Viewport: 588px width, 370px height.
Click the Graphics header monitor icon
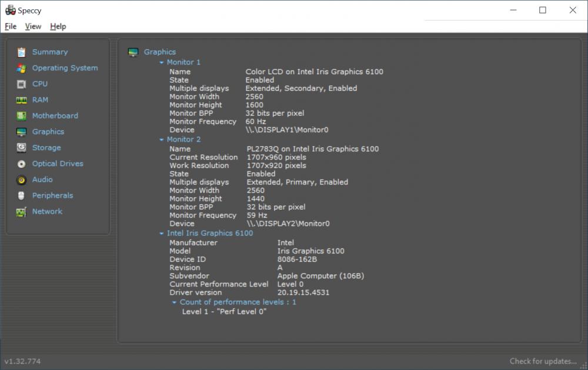click(133, 52)
